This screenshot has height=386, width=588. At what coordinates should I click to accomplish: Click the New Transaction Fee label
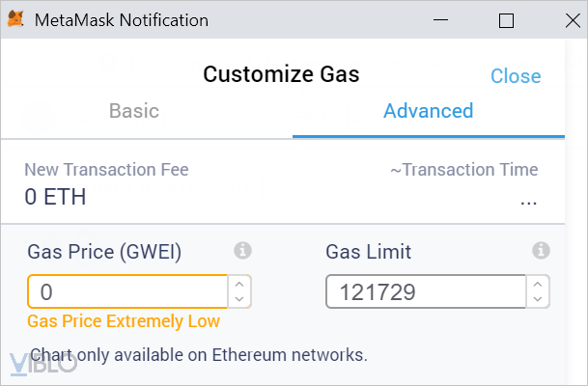(106, 170)
